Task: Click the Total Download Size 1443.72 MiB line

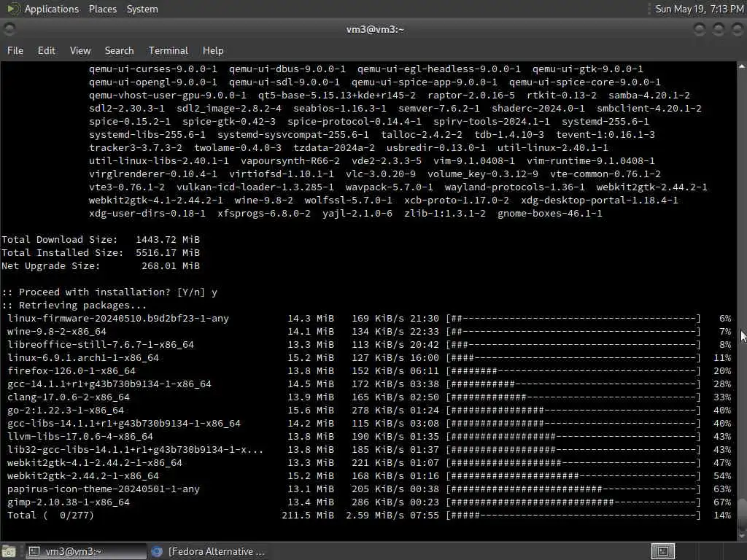Action: (x=101, y=239)
